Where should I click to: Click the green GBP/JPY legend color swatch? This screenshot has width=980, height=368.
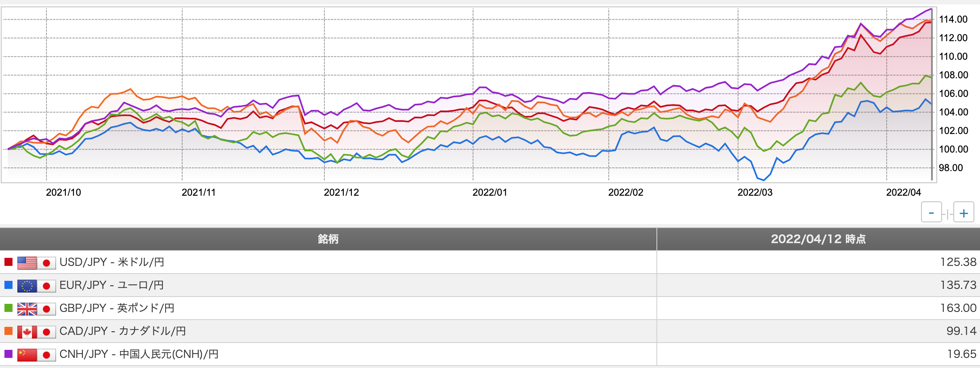(8, 308)
